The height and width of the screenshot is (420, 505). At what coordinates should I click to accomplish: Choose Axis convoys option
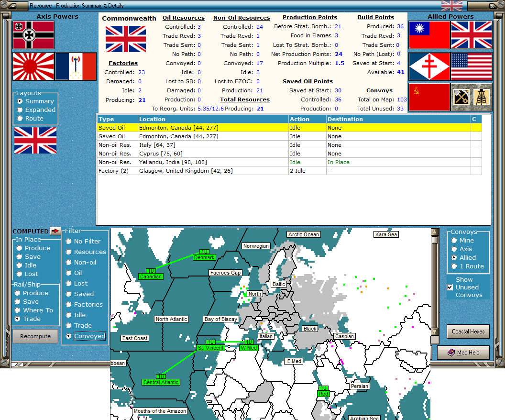(461, 249)
